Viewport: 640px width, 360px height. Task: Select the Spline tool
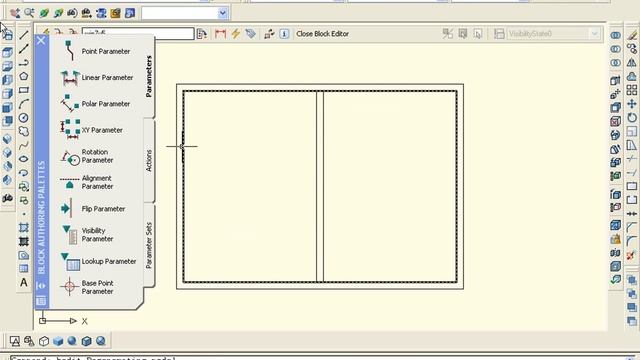coord(24,145)
